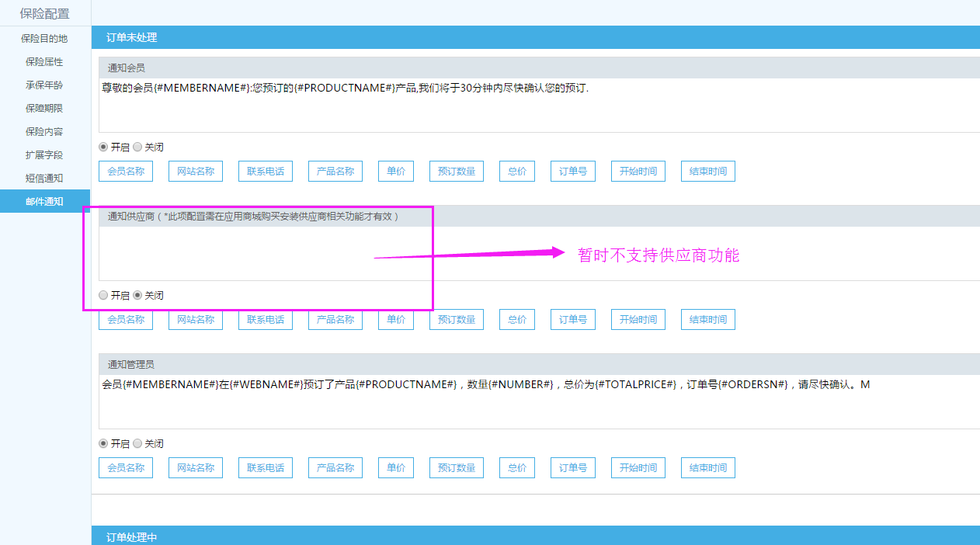Screen dimensions: 980x545
Task: Insert 结束时间 tag in 通知会员 section
Action: [x=708, y=172]
